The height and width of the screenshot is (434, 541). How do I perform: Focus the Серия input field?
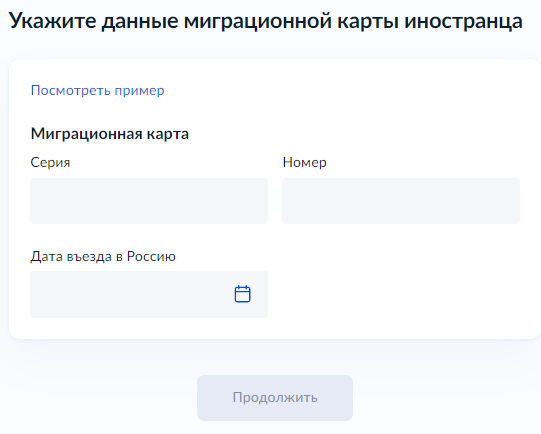[149, 201]
